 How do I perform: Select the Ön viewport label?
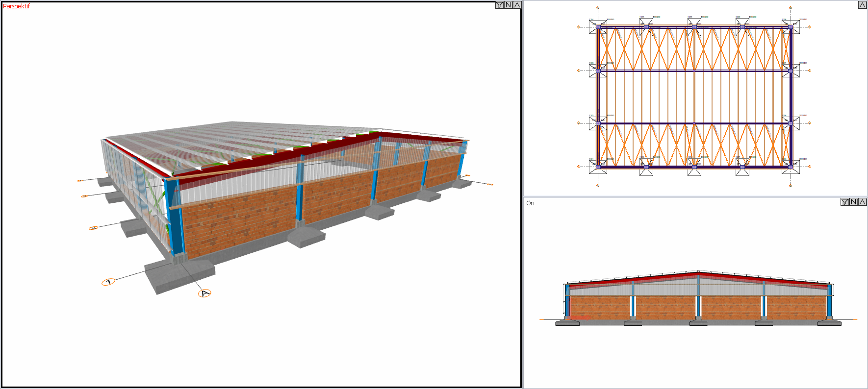tap(530, 203)
